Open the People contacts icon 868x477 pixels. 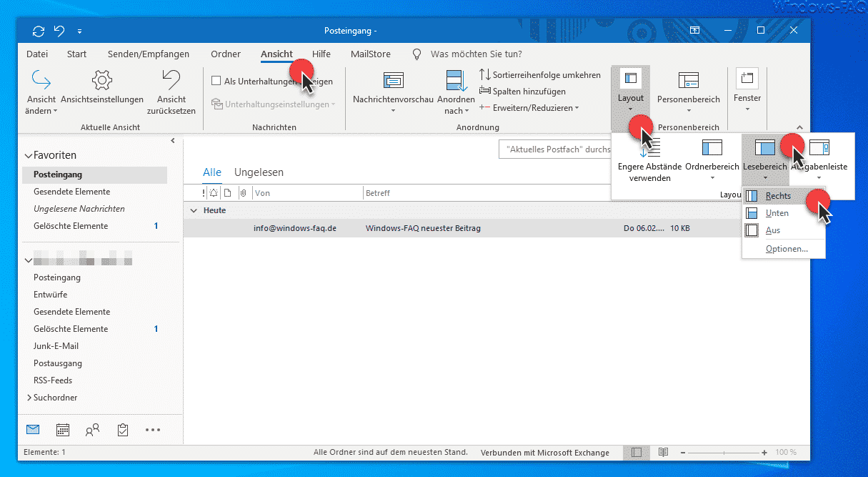pyautogui.click(x=92, y=430)
